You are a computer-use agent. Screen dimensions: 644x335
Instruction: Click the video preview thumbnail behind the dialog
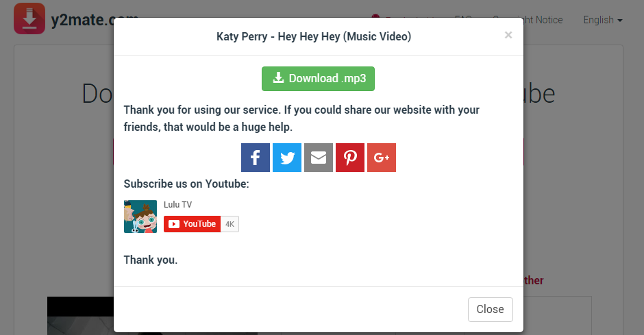pyautogui.click(x=79, y=315)
